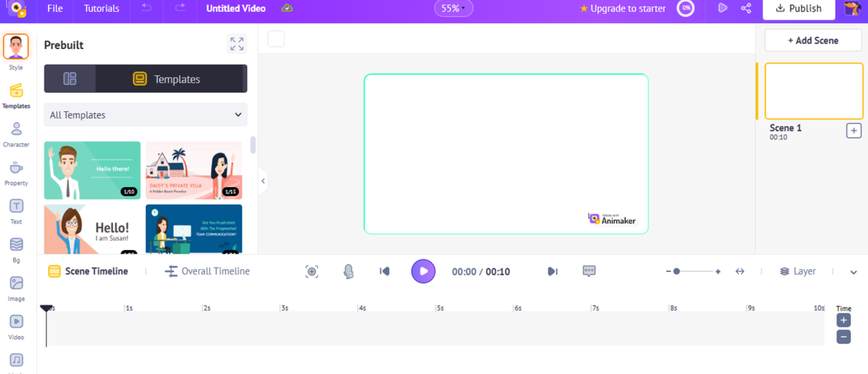Open the Layer view
The height and width of the screenshot is (374, 868).
798,271
